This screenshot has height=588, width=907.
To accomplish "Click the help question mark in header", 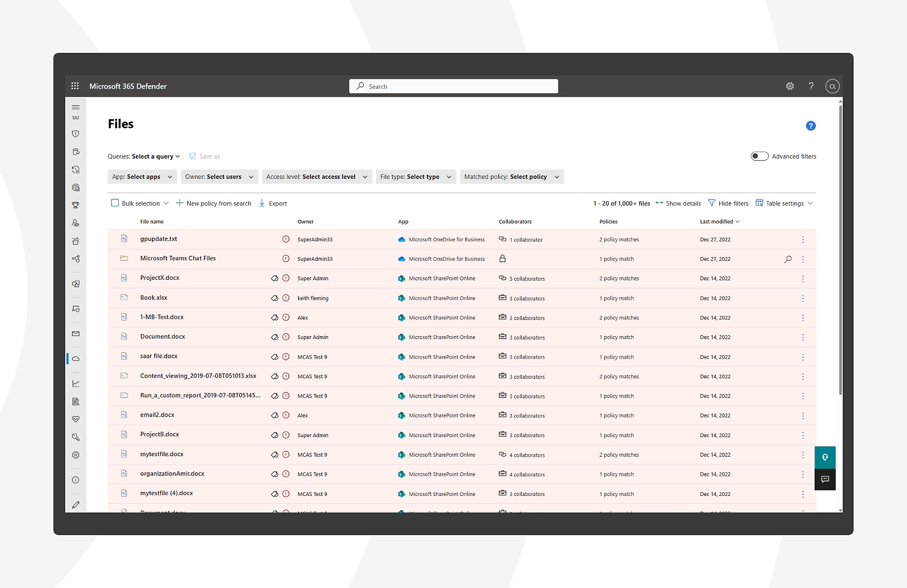I will pos(811,86).
